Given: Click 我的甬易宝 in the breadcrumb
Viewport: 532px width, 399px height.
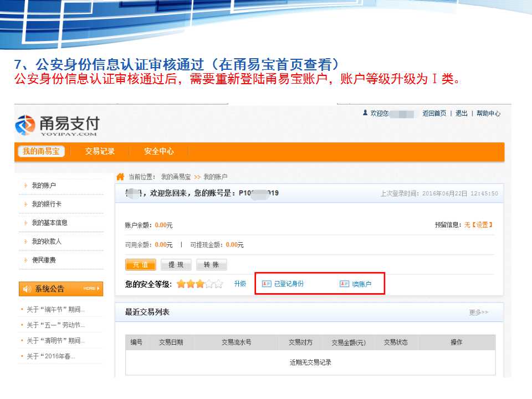Looking at the screenshot, I should pos(176,177).
